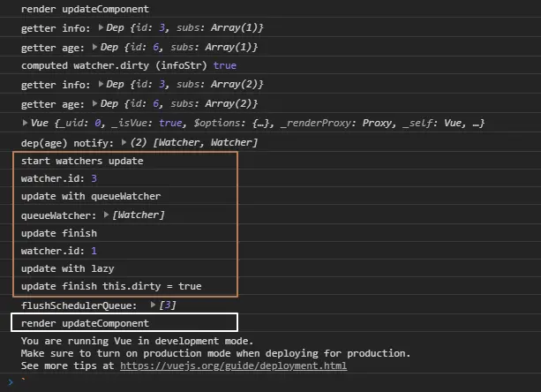
Task: Select 'update with lazy' log line
Action: coord(68,268)
